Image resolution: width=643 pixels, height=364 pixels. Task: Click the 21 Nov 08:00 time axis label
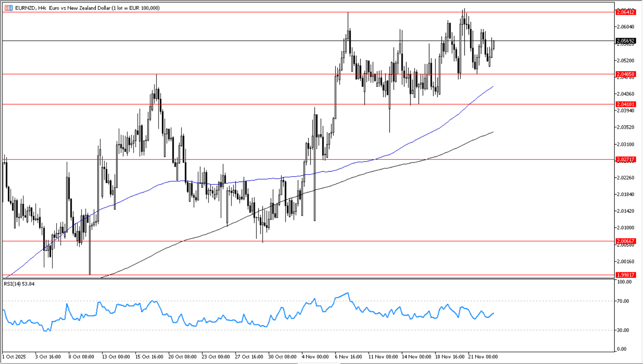(x=483, y=357)
